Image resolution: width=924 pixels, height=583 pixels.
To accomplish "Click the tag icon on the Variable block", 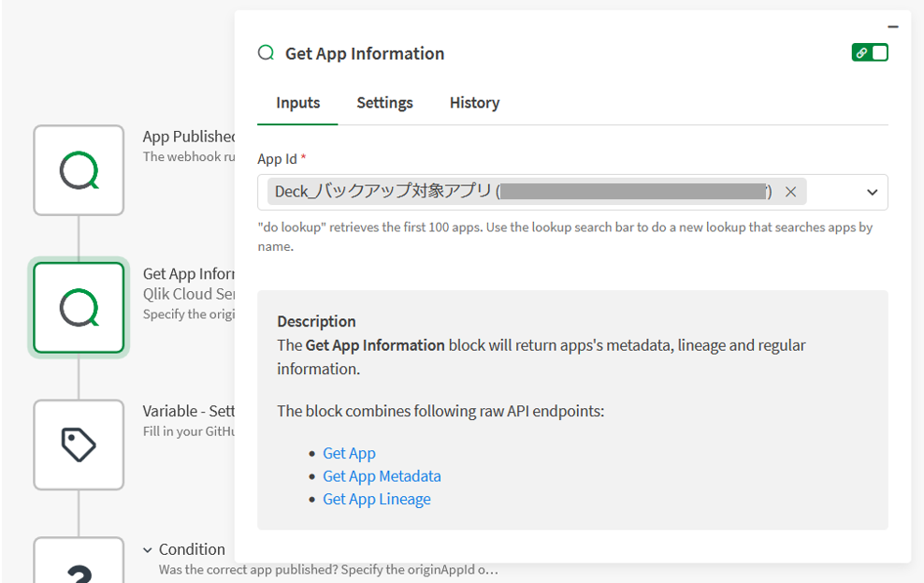I will [79, 445].
